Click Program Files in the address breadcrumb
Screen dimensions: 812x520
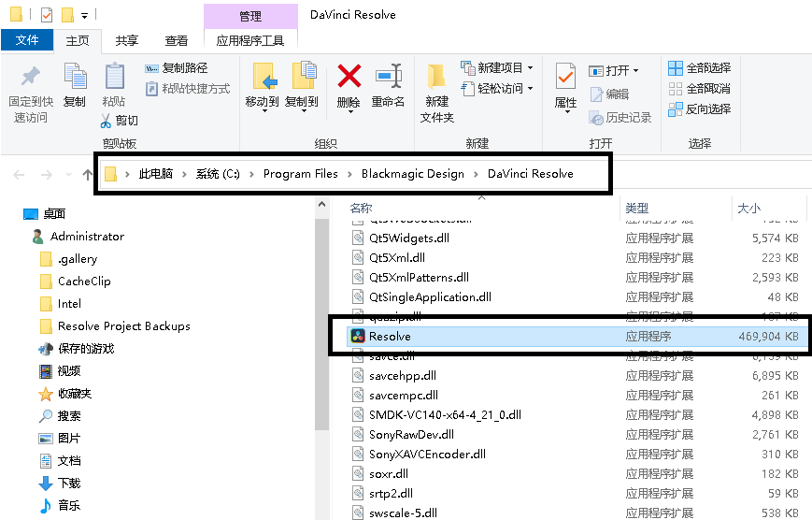[x=300, y=174]
